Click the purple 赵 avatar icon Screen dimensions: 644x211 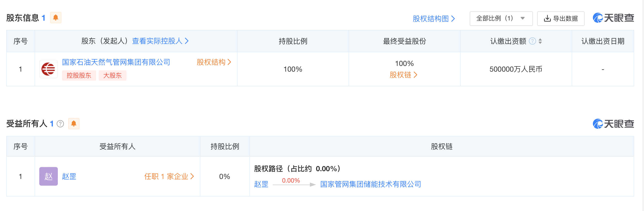[x=48, y=176]
